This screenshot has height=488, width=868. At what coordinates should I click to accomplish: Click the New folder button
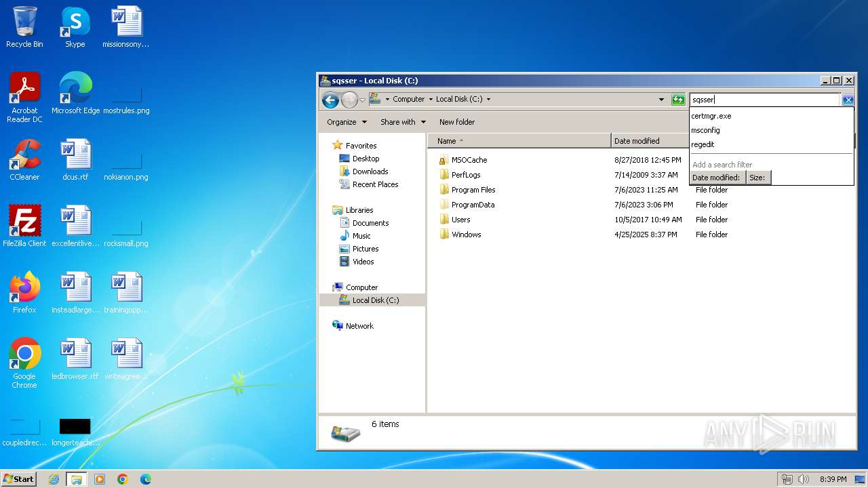coord(457,122)
